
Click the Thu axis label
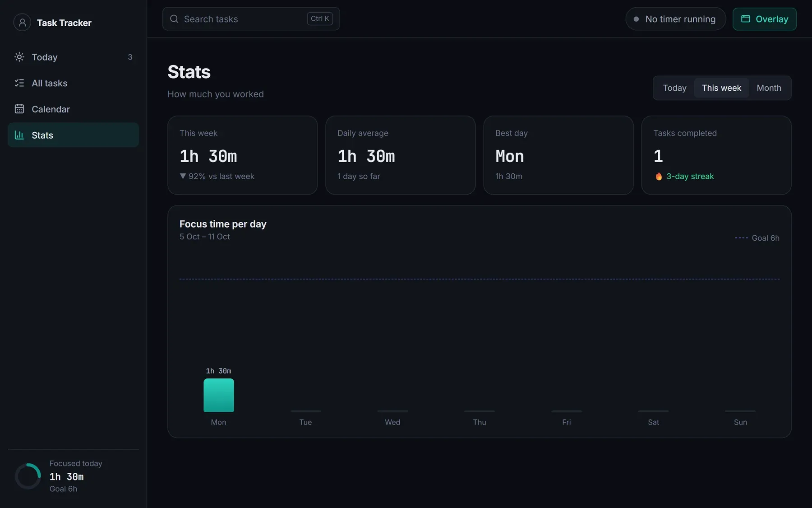coord(480,422)
